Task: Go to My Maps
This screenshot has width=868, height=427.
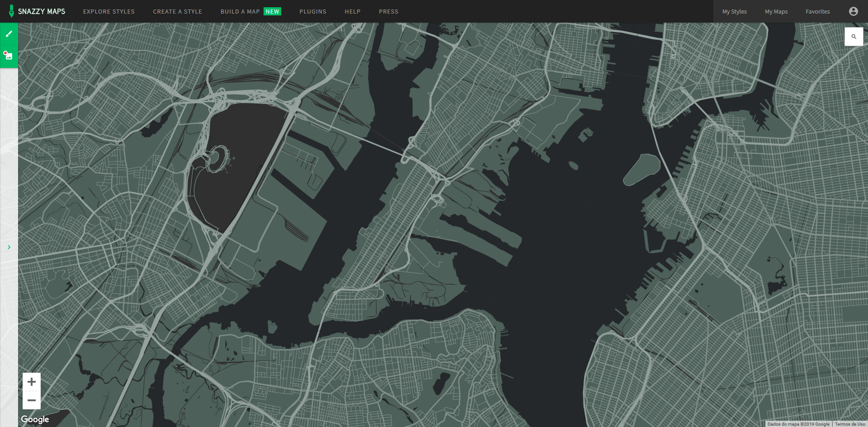Action: click(x=776, y=11)
